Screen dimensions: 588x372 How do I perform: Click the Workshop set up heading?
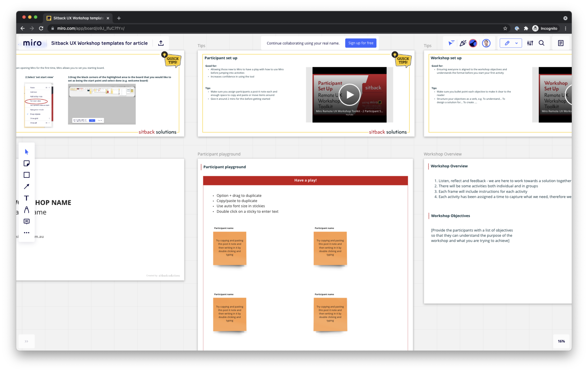click(x=446, y=58)
